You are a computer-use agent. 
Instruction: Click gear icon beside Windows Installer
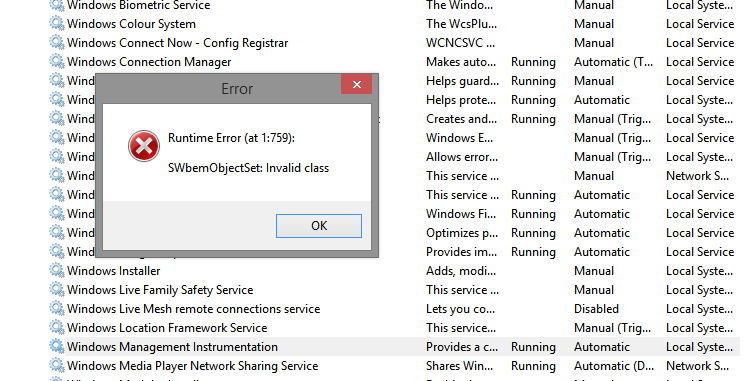(57, 271)
